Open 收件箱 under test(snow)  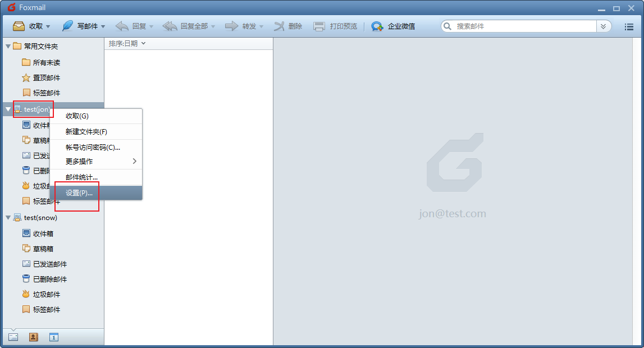[x=43, y=233]
